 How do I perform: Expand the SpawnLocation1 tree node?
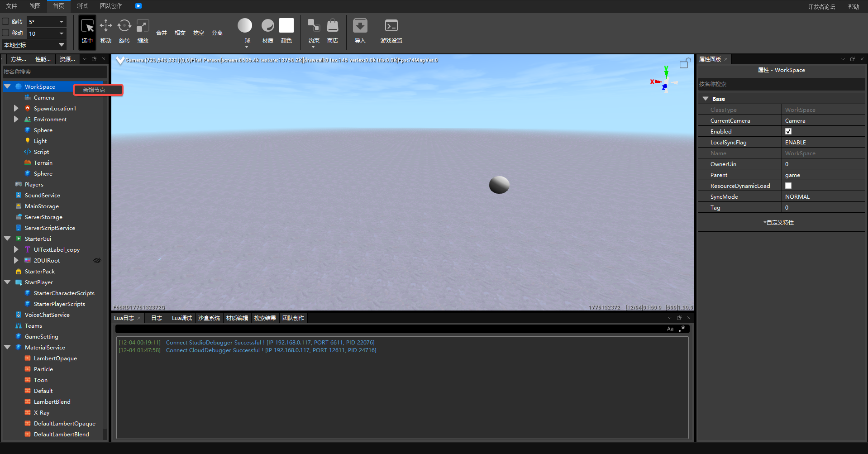16,109
